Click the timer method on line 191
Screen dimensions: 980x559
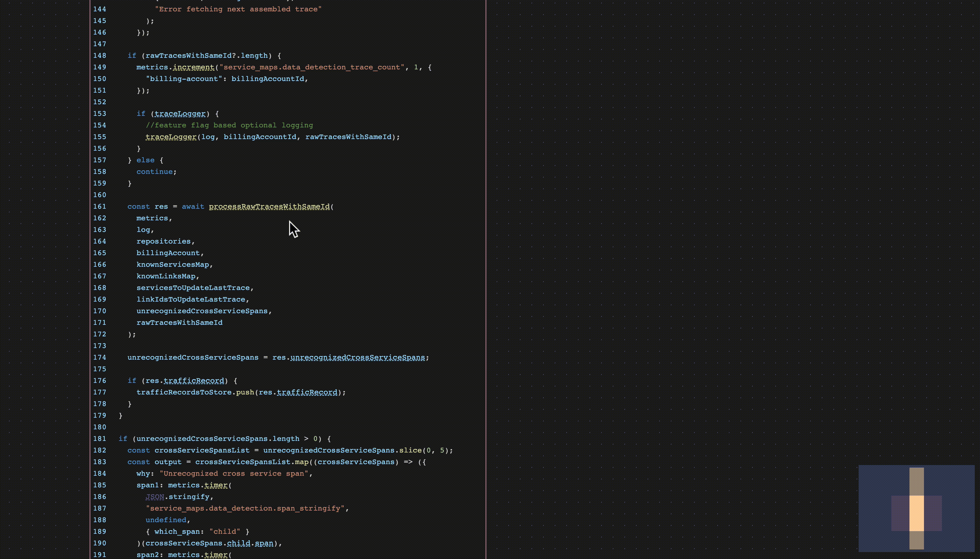[x=216, y=554]
